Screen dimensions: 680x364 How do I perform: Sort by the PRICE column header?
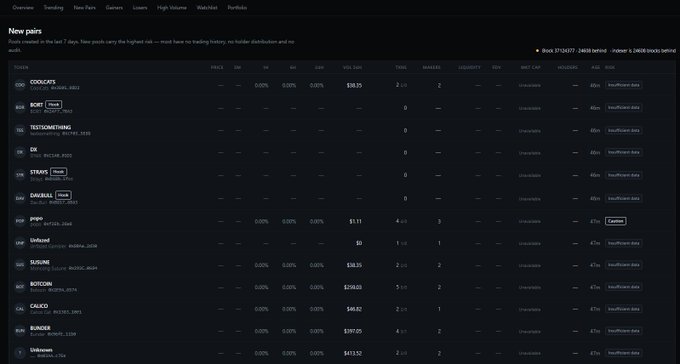point(217,68)
